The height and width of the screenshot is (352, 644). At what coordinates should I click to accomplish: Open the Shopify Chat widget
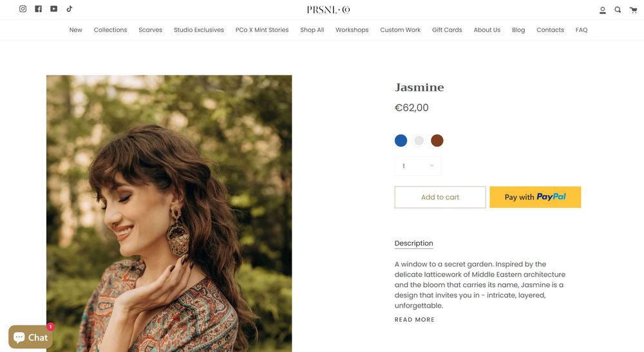[30, 337]
